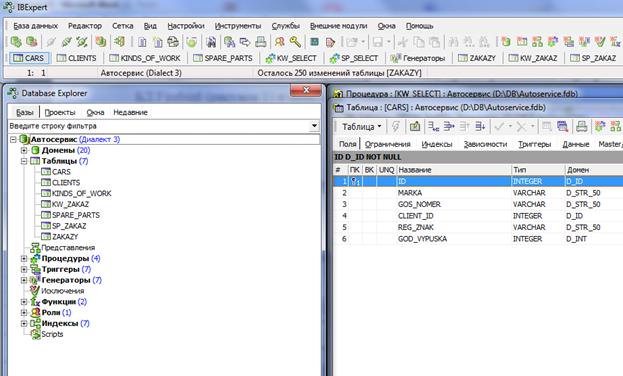Expand the Функции tree node
Screen dimensions: 623x376
(x=24, y=302)
